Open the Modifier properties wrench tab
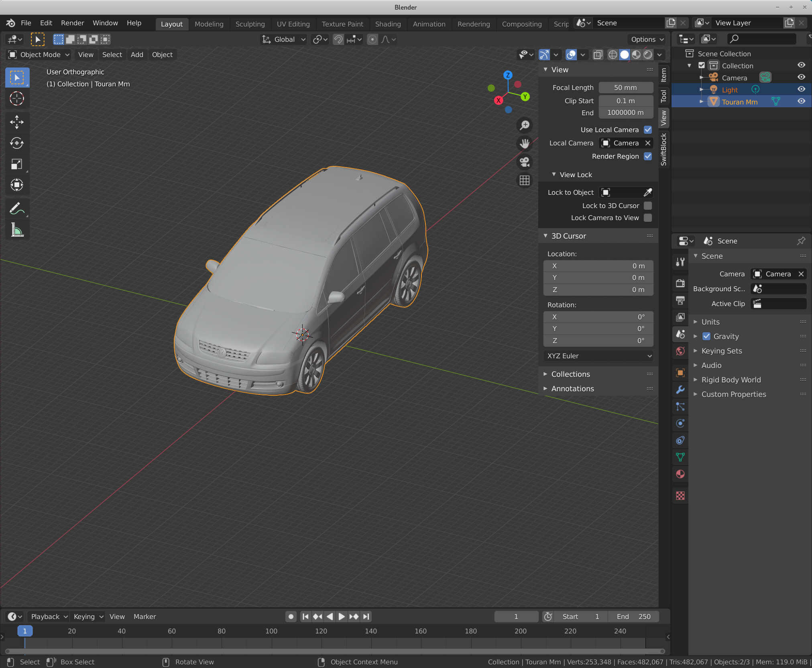The width and height of the screenshot is (812, 668). (x=680, y=390)
